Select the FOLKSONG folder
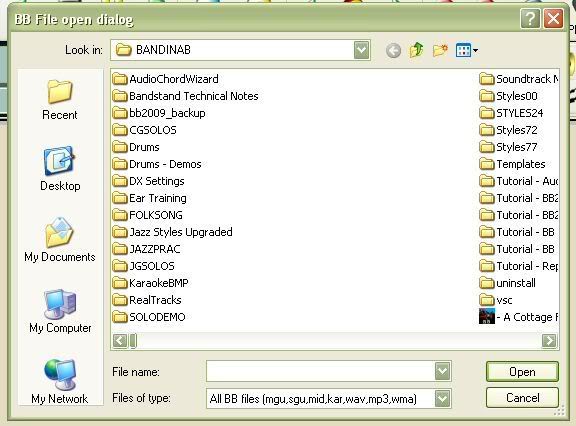This screenshot has width=576, height=426. [x=148, y=215]
